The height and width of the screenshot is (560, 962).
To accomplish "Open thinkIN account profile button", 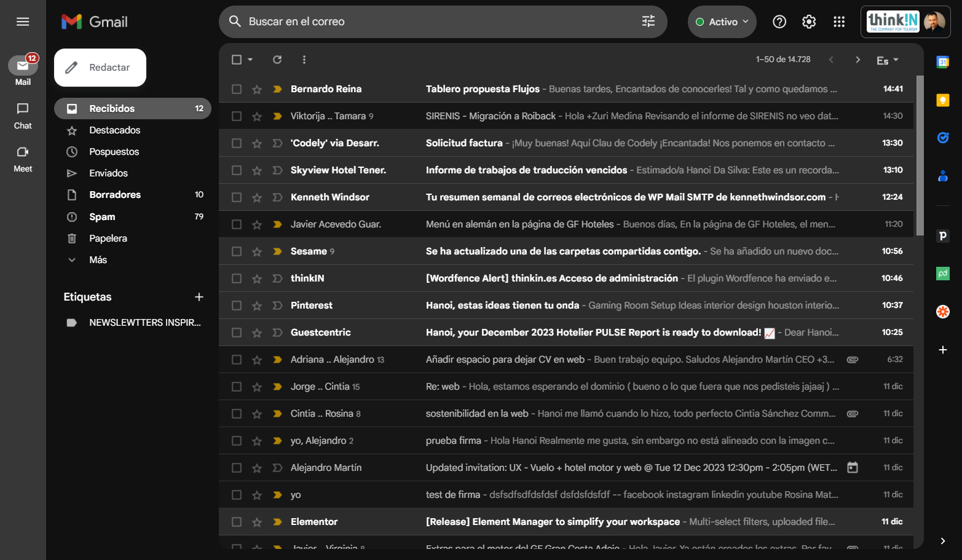I will click(905, 22).
